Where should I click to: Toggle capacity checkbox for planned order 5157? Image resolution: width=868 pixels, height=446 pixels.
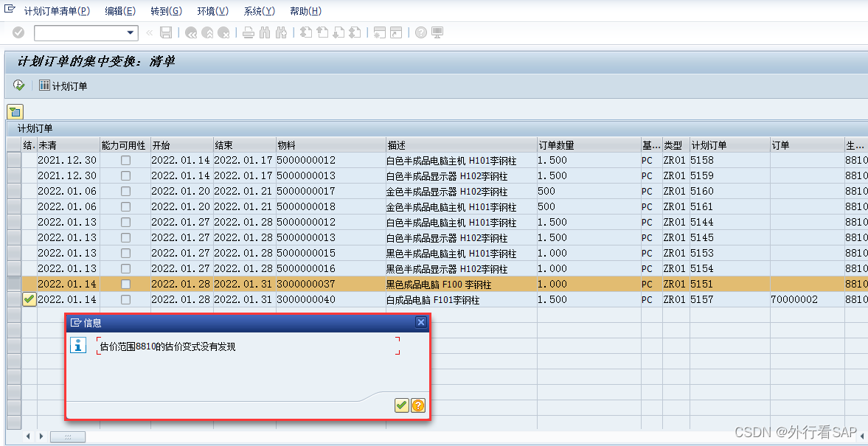coord(126,300)
